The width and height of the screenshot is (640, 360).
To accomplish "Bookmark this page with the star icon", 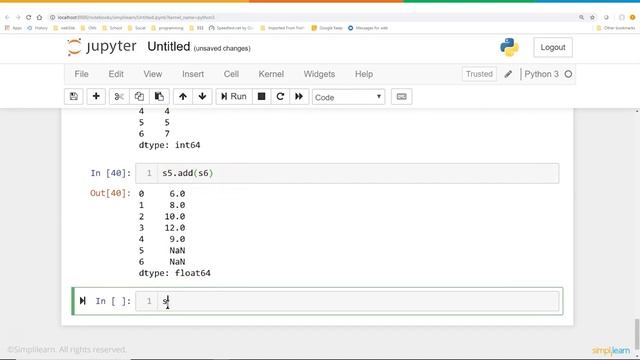I will [592, 18].
